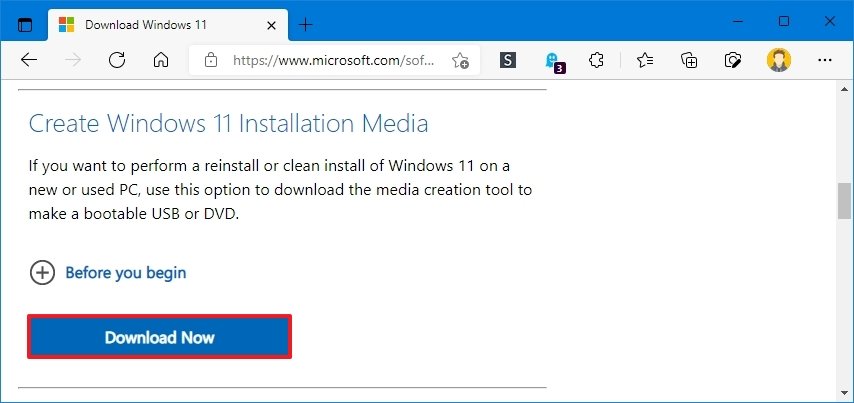This screenshot has width=854, height=403.
Task: Click the vertical scrollbar thumb
Action: pyautogui.click(x=844, y=201)
